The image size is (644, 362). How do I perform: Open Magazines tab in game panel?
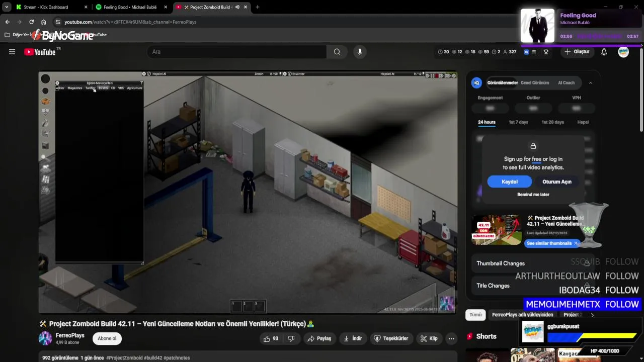(x=75, y=88)
